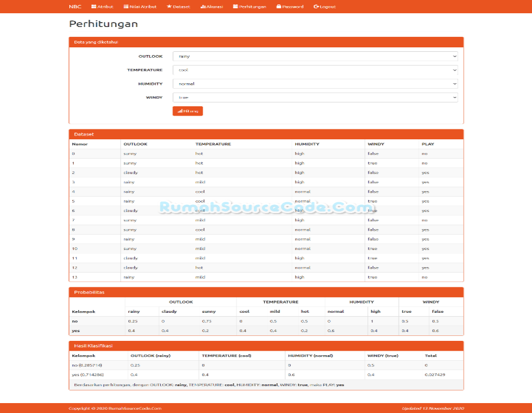Click NBC in the navigation bar

click(75, 7)
